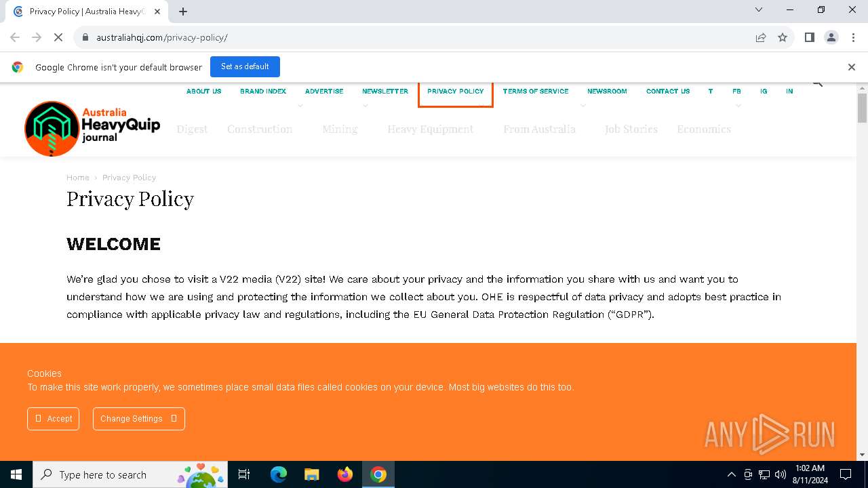Open the Economics category
The image size is (868, 488).
[x=704, y=129]
